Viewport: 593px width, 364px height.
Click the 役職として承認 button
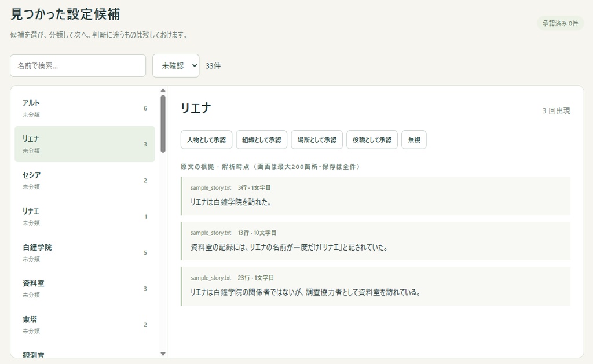372,140
